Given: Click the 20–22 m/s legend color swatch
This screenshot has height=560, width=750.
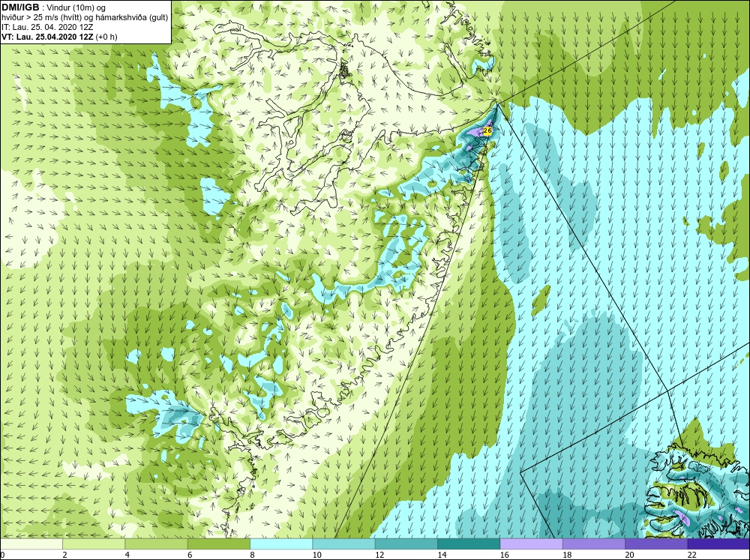Looking at the screenshot, I should click(655, 544).
